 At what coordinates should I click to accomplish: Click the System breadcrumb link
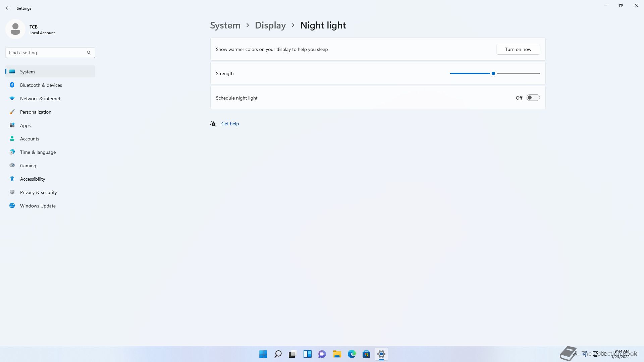coord(225,25)
